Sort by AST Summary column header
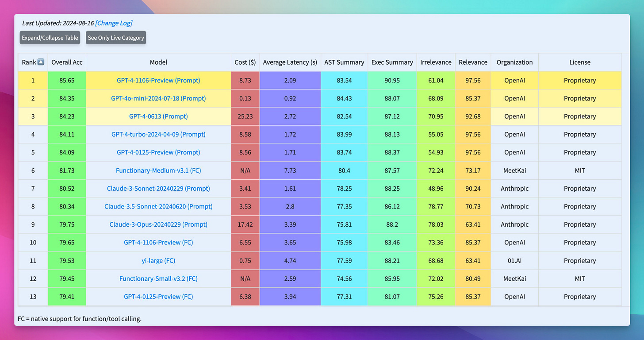644x340 pixels. (x=344, y=62)
